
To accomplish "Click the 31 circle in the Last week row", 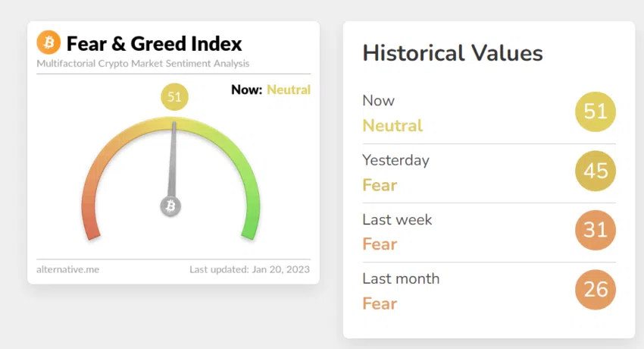I will coord(596,229).
